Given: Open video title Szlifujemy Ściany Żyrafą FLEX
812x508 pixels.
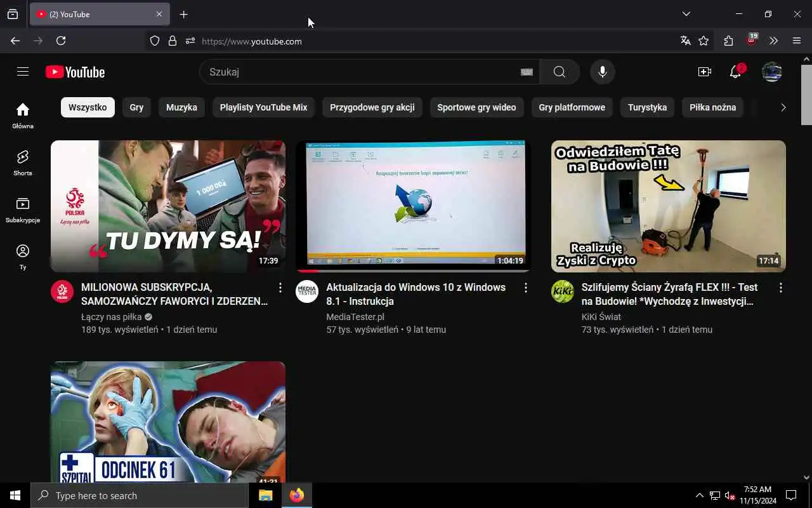Looking at the screenshot, I should [x=669, y=294].
